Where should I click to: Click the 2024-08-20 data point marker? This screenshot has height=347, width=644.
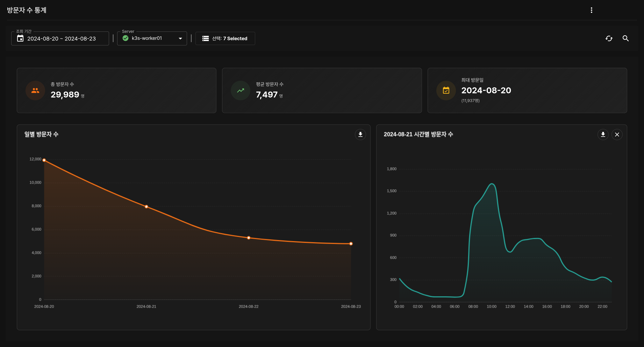coord(44,160)
